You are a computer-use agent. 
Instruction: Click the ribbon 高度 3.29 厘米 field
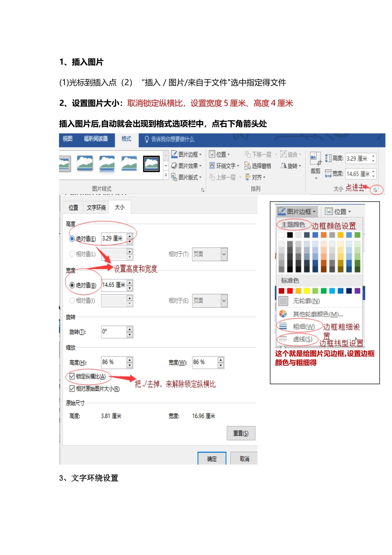click(361, 159)
